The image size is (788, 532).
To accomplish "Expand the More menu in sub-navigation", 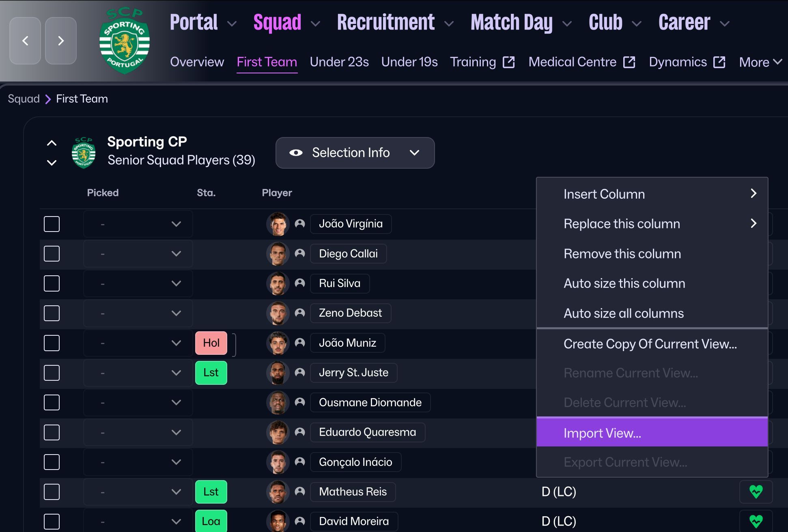I will point(760,62).
